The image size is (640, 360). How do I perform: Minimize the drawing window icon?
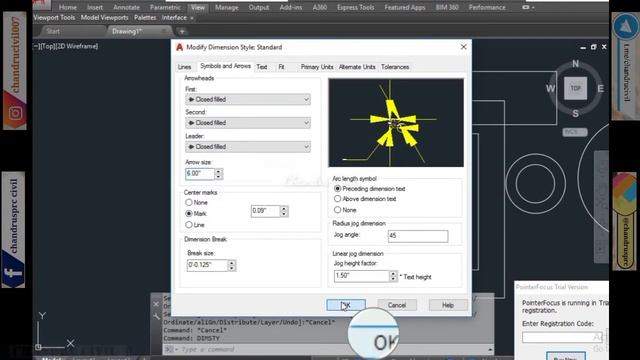pyautogui.click(x=583, y=47)
